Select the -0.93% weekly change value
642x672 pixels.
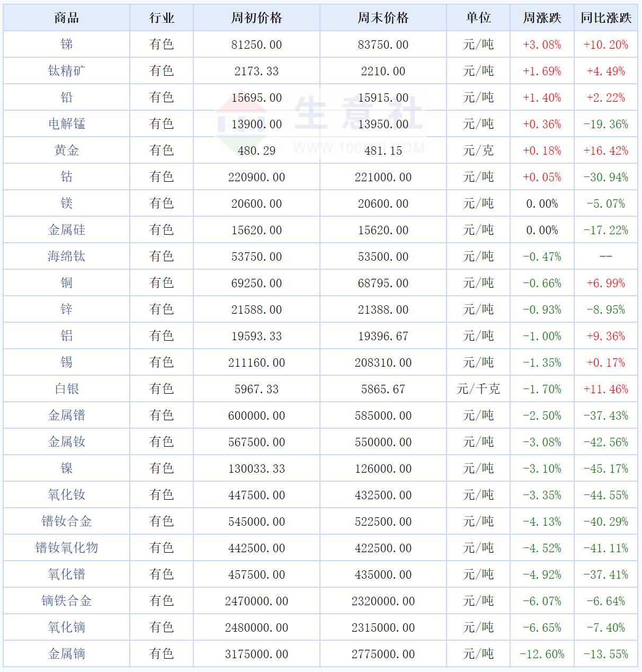click(x=542, y=310)
